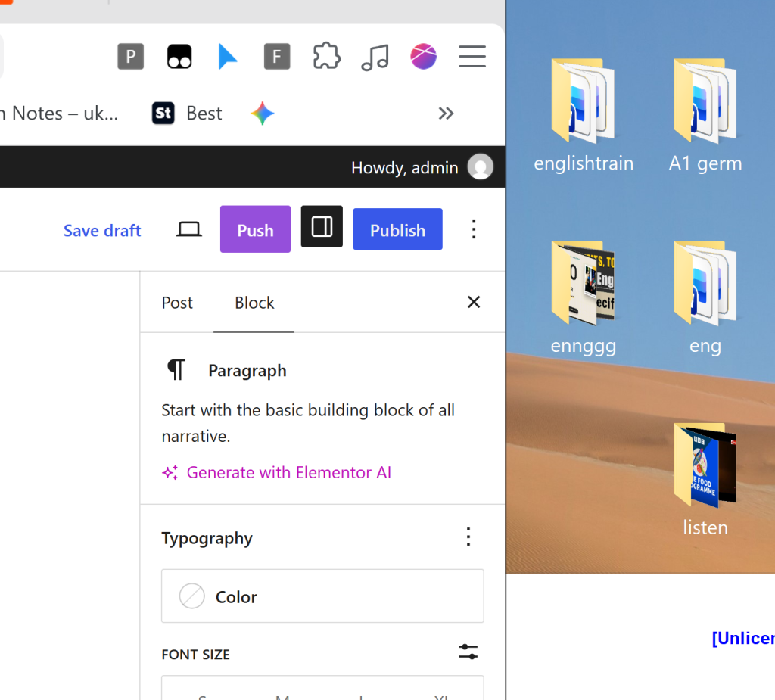Click Save draft
775x700 pixels.
point(102,230)
